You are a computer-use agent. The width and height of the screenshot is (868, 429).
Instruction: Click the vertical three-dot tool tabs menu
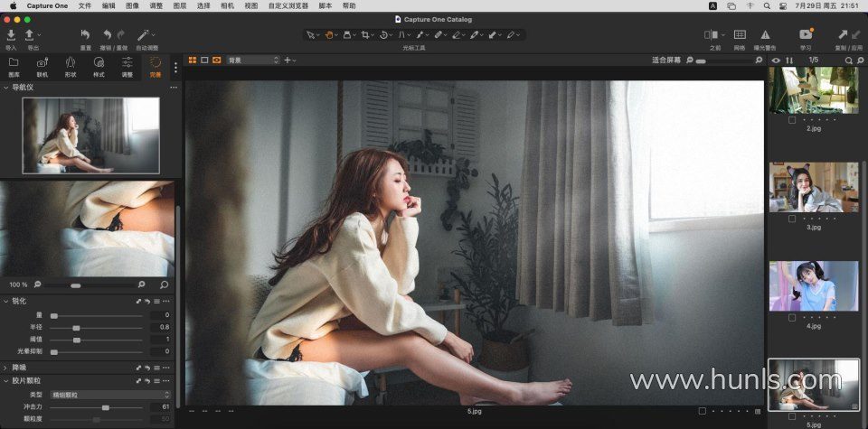tap(175, 68)
